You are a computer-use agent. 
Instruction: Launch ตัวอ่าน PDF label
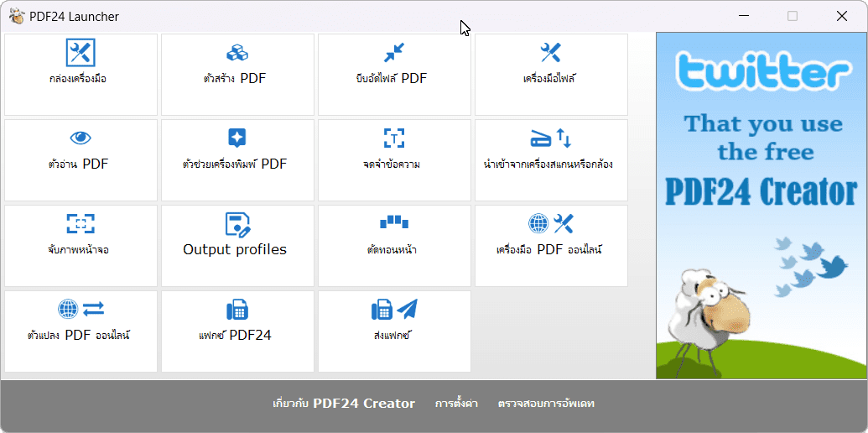pos(78,164)
